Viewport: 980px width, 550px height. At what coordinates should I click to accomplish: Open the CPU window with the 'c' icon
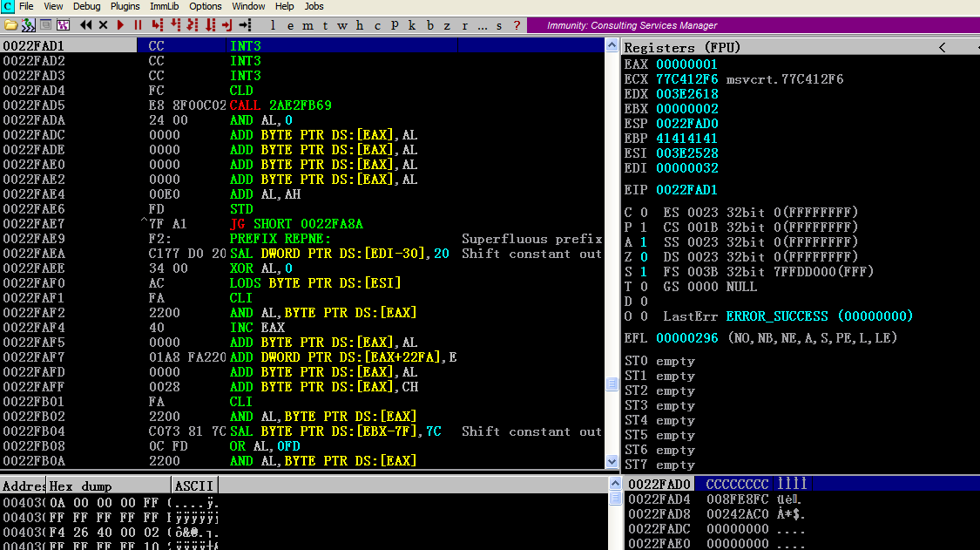378,25
